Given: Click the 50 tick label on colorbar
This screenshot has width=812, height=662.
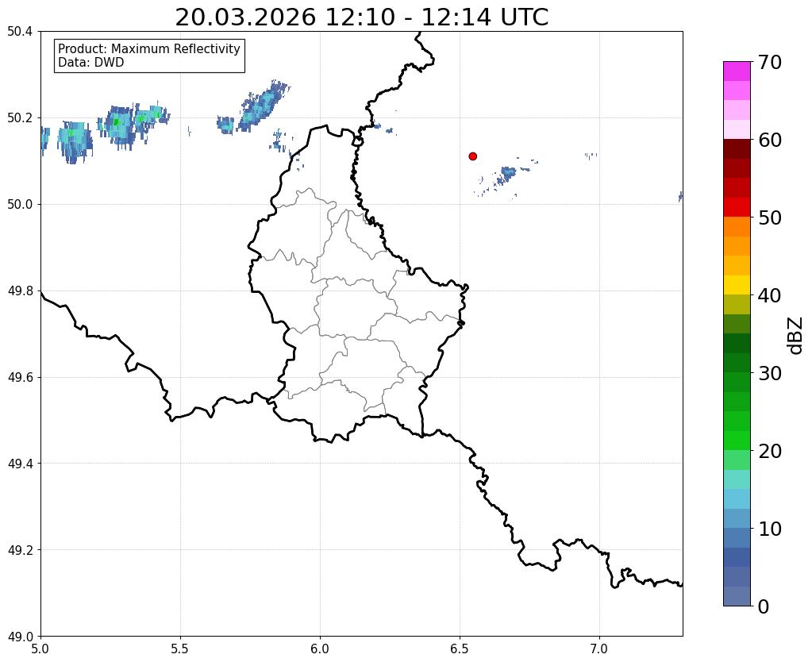Looking at the screenshot, I should [770, 217].
